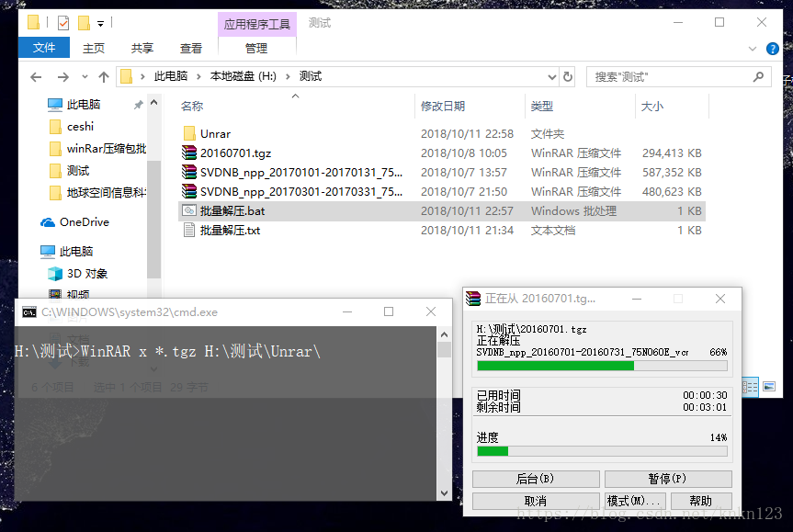
Task: Select the 批量解压.bat file icon
Action: [189, 210]
